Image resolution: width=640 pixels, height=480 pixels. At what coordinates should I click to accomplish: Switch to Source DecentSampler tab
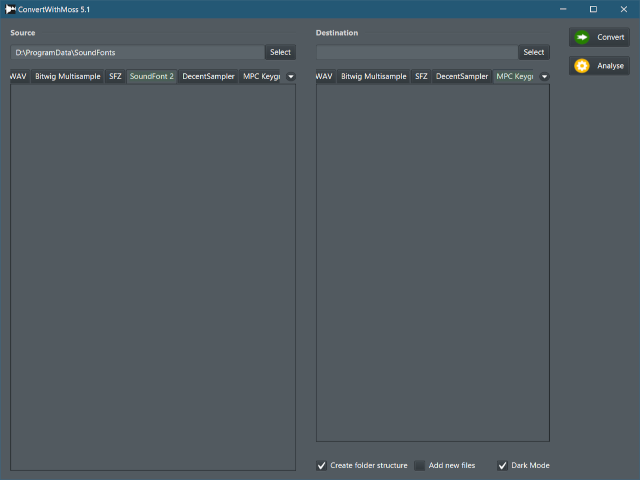(208, 76)
